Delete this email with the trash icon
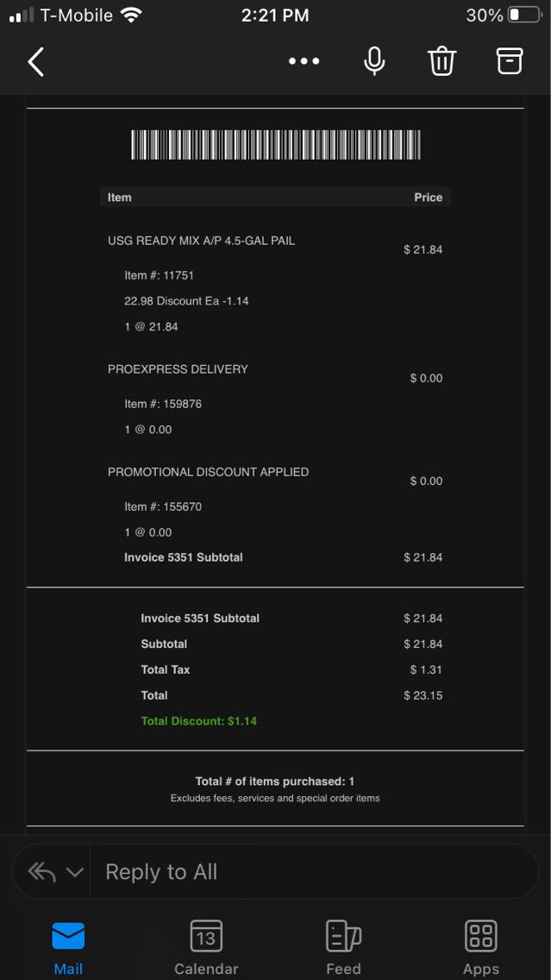The height and width of the screenshot is (980, 551). (x=441, y=61)
